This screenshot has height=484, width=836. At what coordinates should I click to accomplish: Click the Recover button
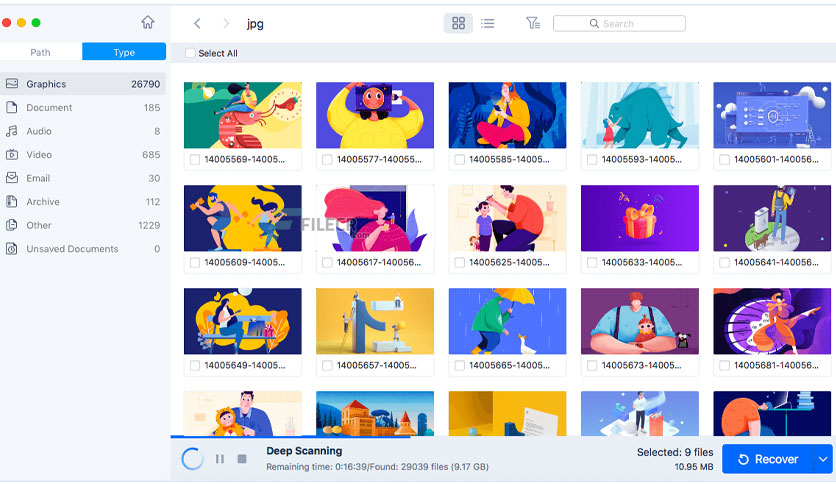768,459
